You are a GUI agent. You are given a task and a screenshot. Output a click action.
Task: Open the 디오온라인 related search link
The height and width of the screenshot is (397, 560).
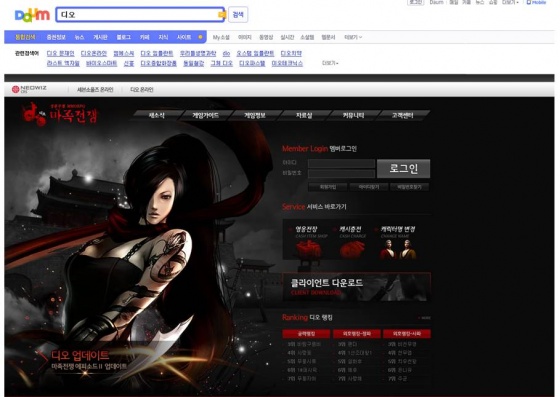(94, 53)
